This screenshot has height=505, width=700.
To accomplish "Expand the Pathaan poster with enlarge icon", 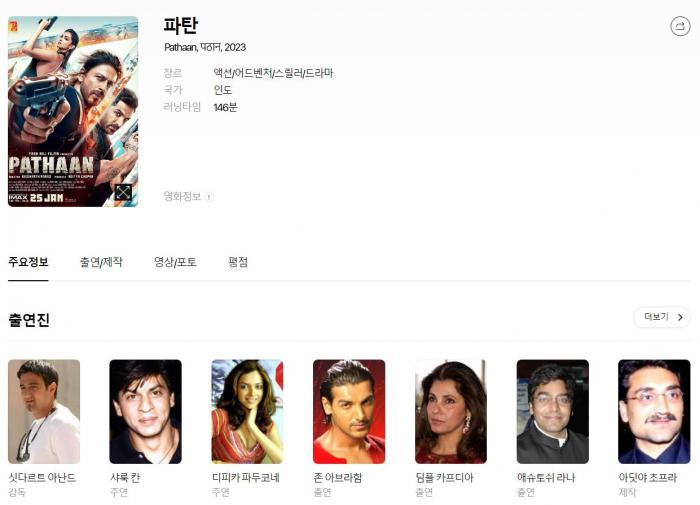I will pyautogui.click(x=123, y=192).
